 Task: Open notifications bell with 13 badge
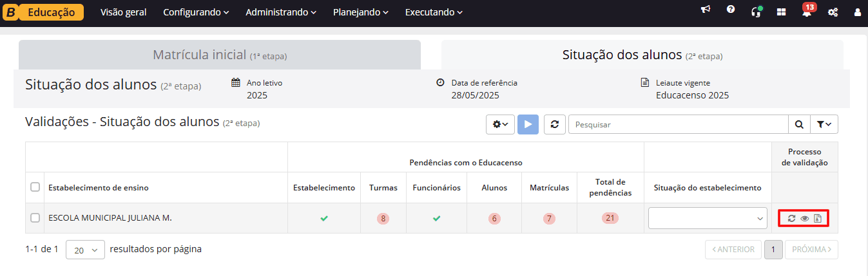tap(807, 10)
